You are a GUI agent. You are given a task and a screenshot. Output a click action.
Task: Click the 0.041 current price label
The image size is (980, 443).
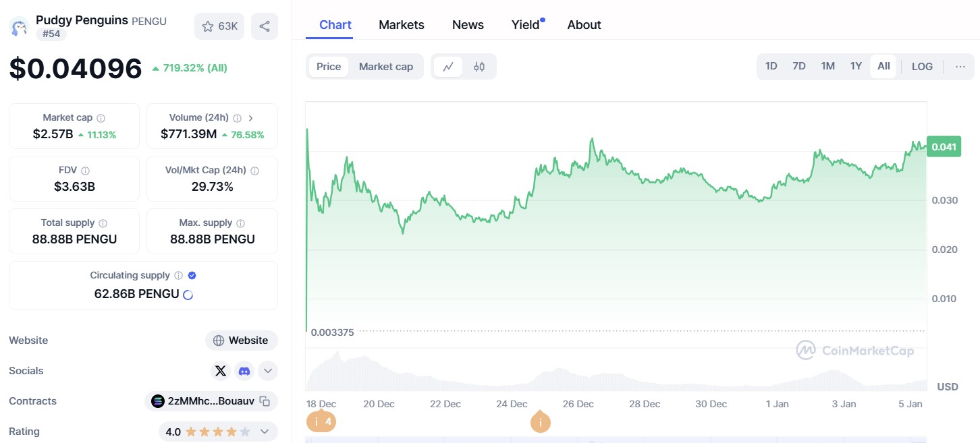[x=944, y=146]
